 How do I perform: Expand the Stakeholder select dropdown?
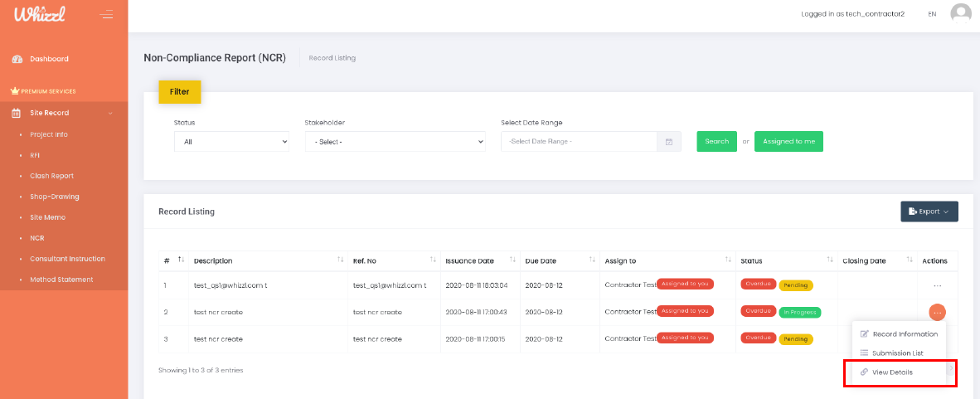pyautogui.click(x=395, y=142)
